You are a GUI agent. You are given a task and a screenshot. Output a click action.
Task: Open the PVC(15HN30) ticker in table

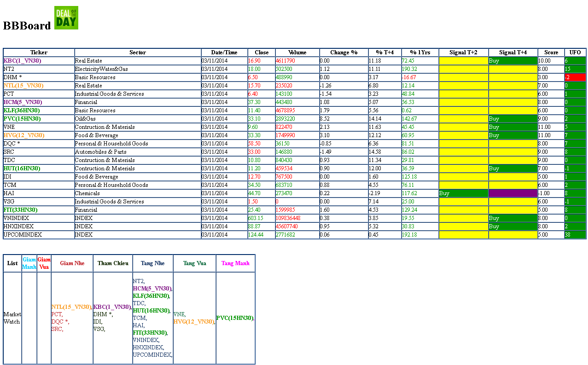tap(22, 119)
